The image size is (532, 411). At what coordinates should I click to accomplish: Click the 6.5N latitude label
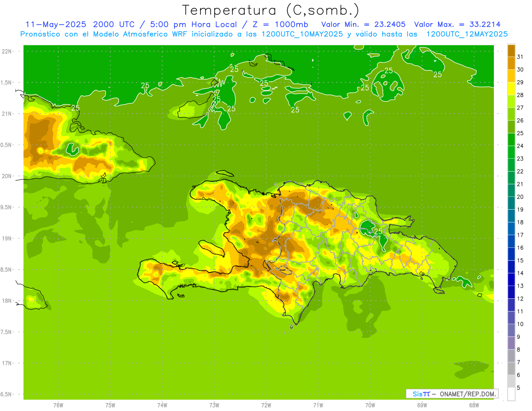tap(7, 395)
